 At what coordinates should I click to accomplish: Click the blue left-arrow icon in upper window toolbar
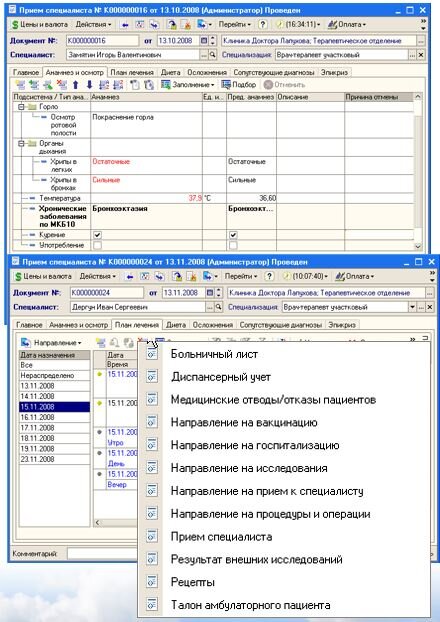pyautogui.click(x=125, y=25)
